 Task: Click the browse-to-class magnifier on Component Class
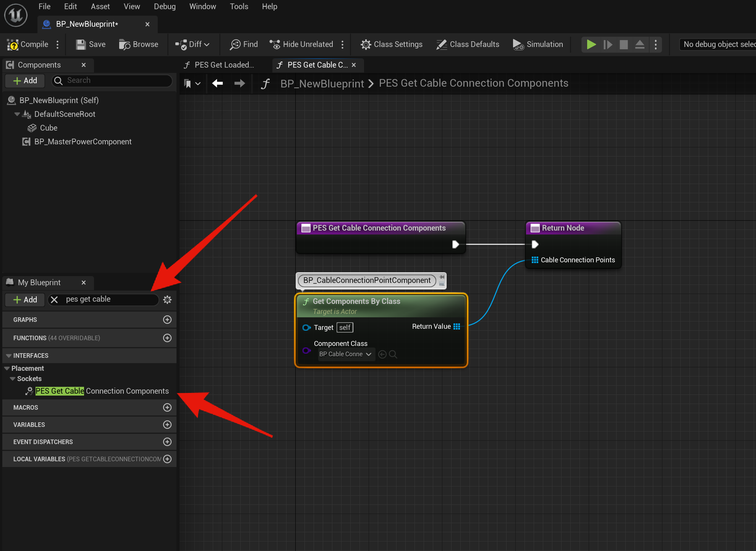pos(393,354)
